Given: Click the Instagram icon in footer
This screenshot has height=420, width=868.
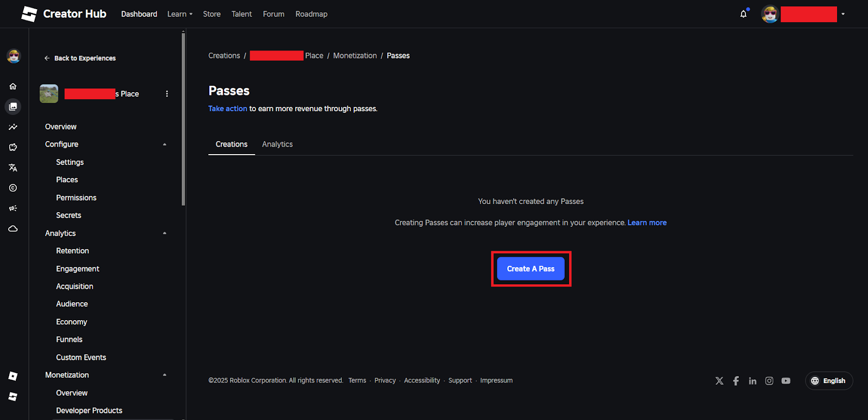Looking at the screenshot, I should (769, 381).
